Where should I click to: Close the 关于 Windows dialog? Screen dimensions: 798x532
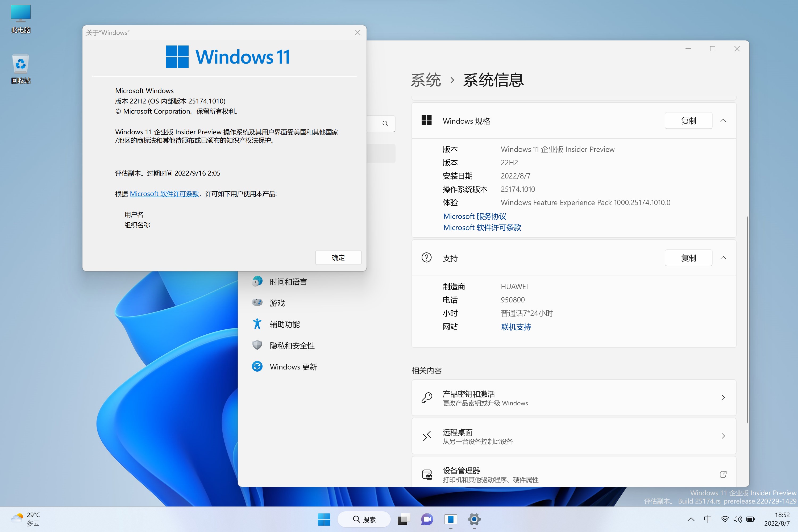click(x=358, y=32)
